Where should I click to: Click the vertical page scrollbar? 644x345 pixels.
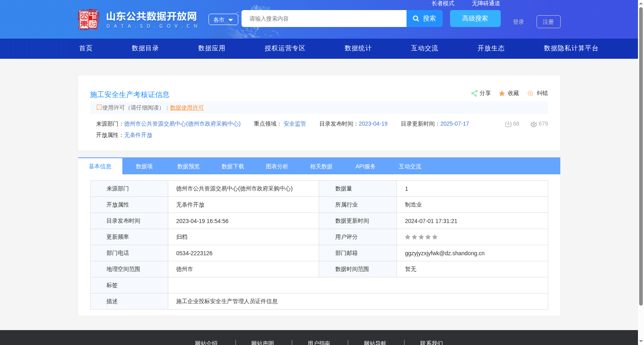pos(641,157)
